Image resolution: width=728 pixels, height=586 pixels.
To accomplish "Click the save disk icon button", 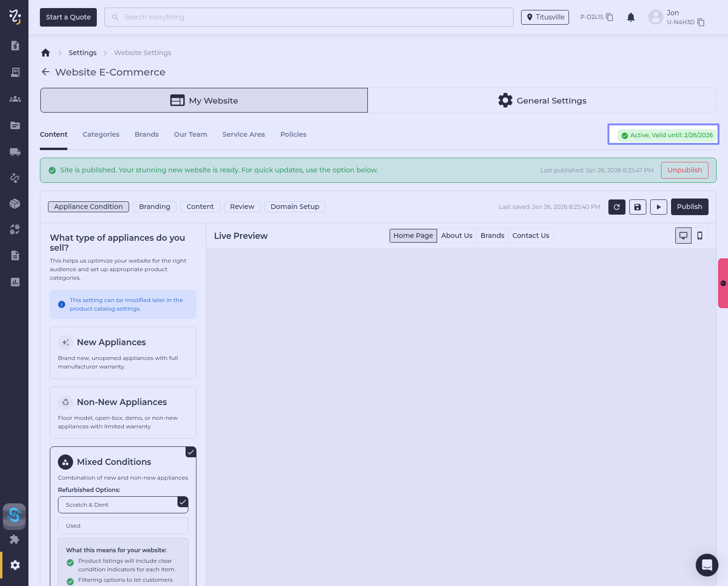I will (637, 207).
